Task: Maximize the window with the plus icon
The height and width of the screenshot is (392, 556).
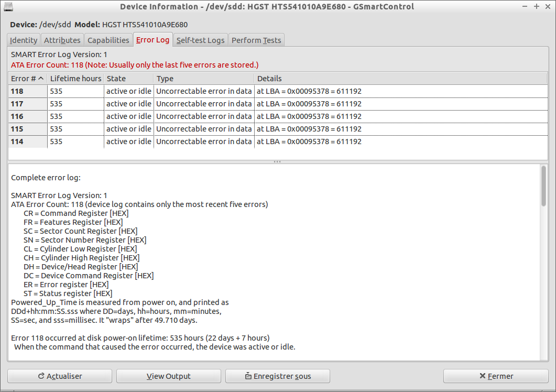Action: tap(537, 6)
